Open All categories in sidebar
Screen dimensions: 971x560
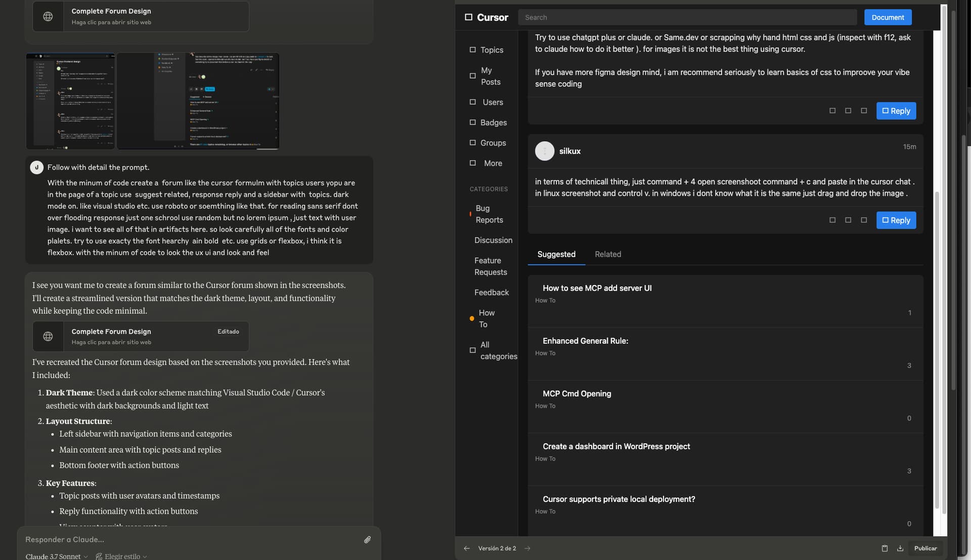tap(498, 350)
